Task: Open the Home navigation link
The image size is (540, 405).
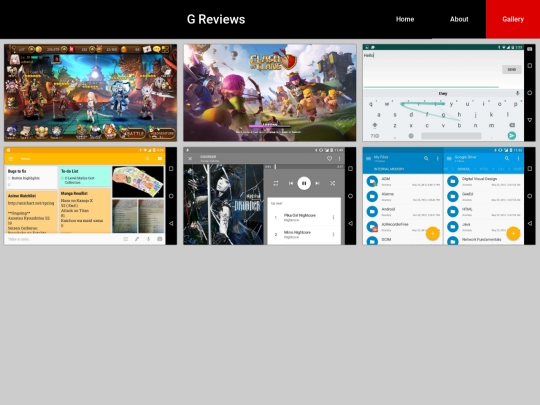Action: 405,19
